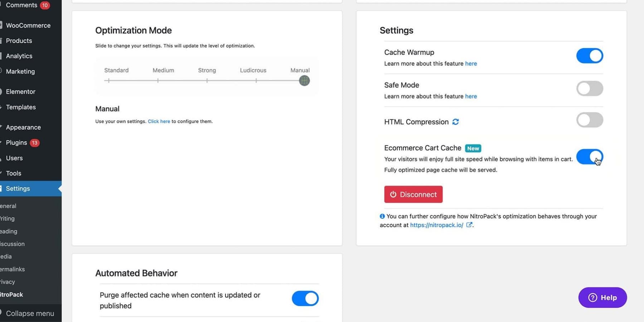644x322 pixels.
Task: Set the optimization slider to Standard
Action: [x=108, y=80]
